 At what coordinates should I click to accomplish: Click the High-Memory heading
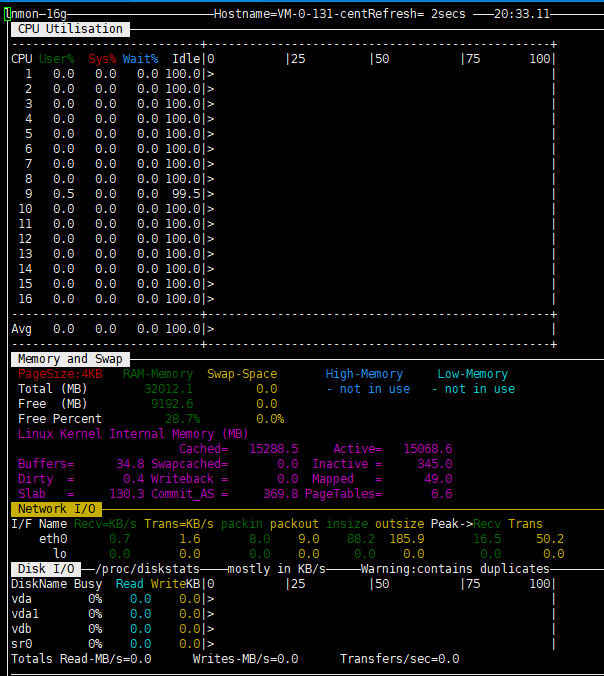pos(364,374)
